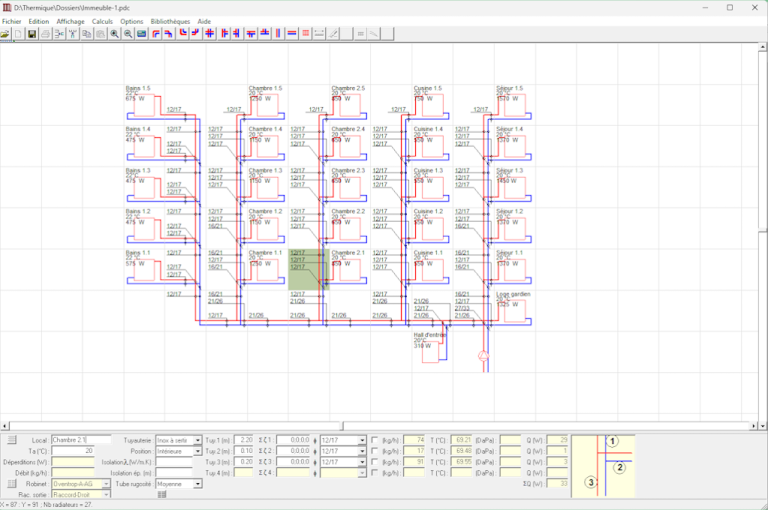Viewport: 768px width, 510px height.
Task: Select the red radiator grid tool icon
Action: coord(305,34)
